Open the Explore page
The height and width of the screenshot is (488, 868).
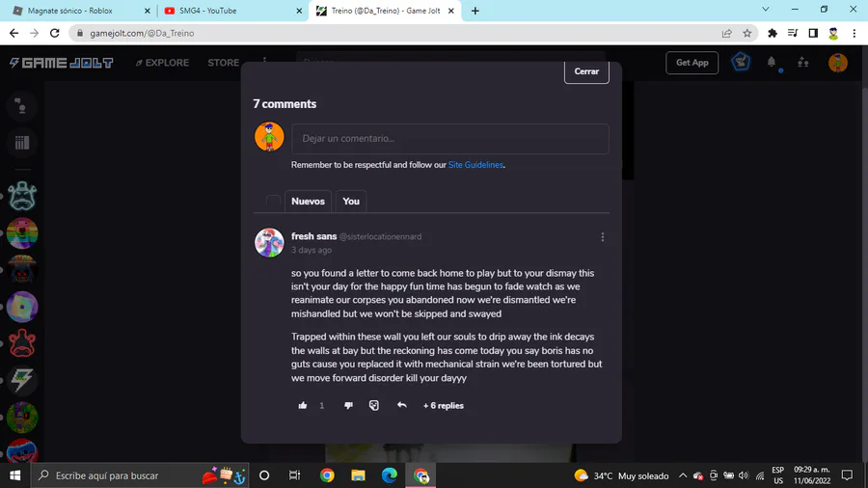(x=162, y=63)
